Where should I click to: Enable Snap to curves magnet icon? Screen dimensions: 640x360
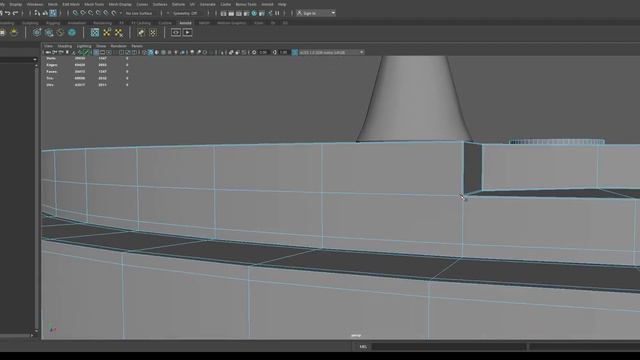pos(83,13)
